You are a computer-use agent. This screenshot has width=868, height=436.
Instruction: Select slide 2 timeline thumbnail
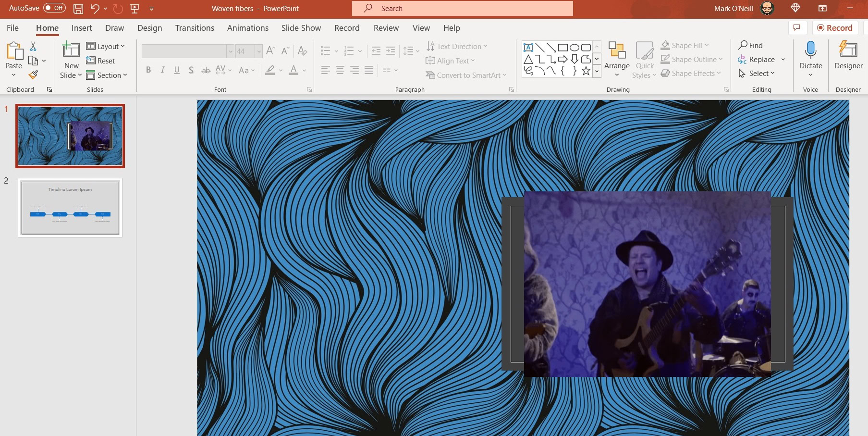[70, 208]
